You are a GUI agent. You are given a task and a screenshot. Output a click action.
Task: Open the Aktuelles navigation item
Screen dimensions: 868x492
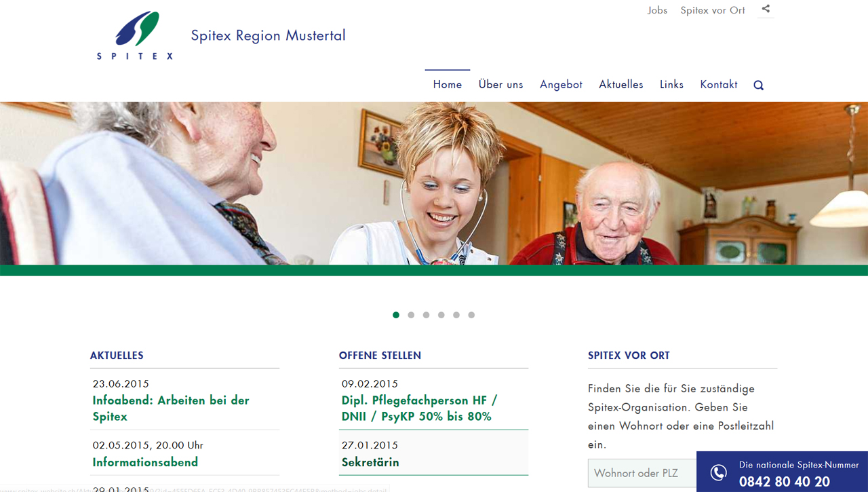[621, 85]
